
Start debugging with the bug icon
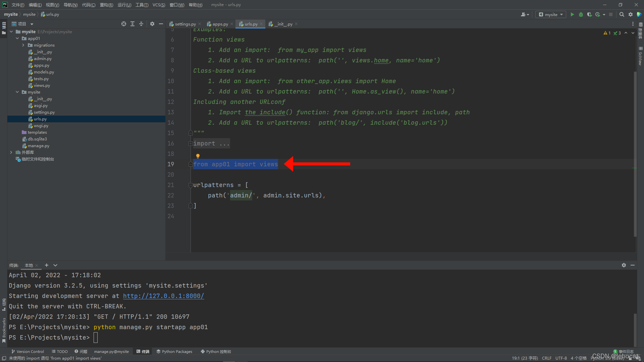(x=581, y=14)
